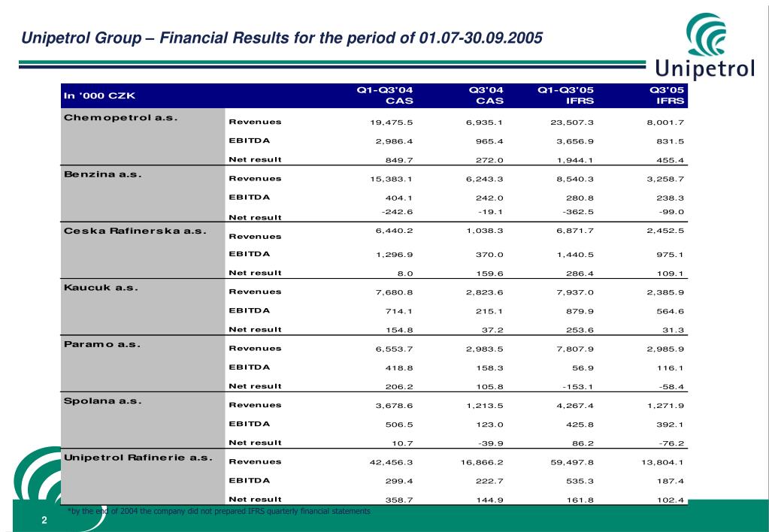Select Kaucuk EBITDA value 879.9
This screenshot has width=769, height=532.
coord(580,311)
